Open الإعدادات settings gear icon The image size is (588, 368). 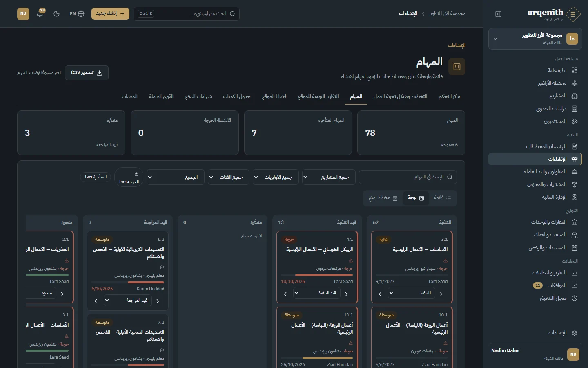(x=575, y=333)
